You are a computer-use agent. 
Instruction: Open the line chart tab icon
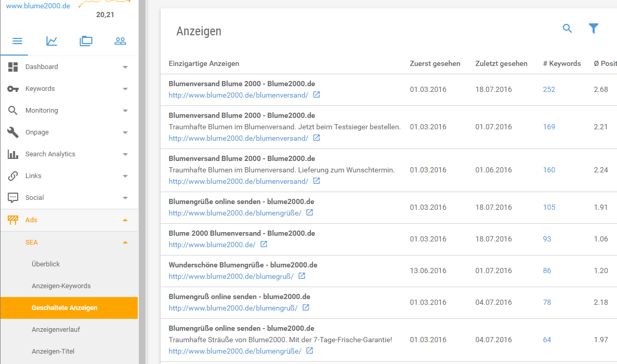tap(51, 41)
